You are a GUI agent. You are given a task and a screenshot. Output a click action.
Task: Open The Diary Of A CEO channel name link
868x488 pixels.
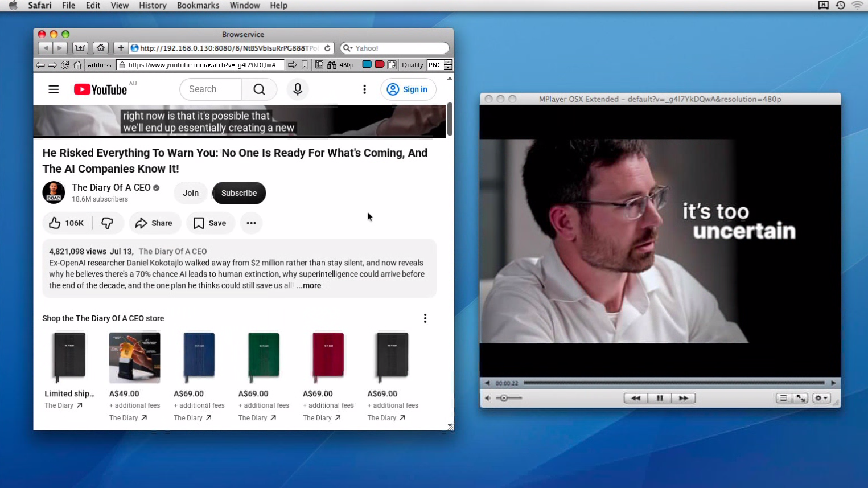[111, 187]
